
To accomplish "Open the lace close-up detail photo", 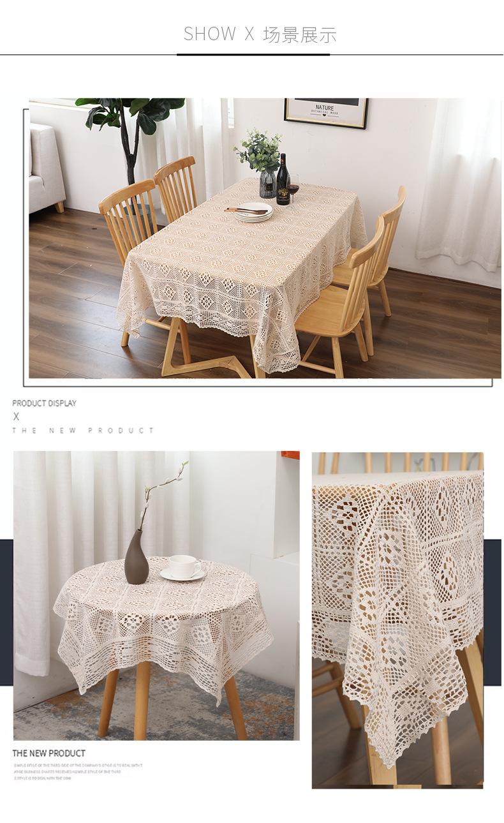I will [397, 620].
